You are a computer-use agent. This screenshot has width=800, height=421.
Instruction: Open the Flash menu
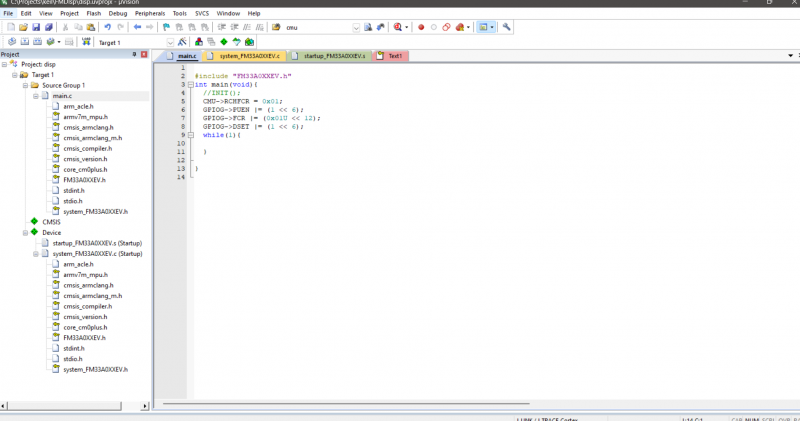pyautogui.click(x=94, y=13)
